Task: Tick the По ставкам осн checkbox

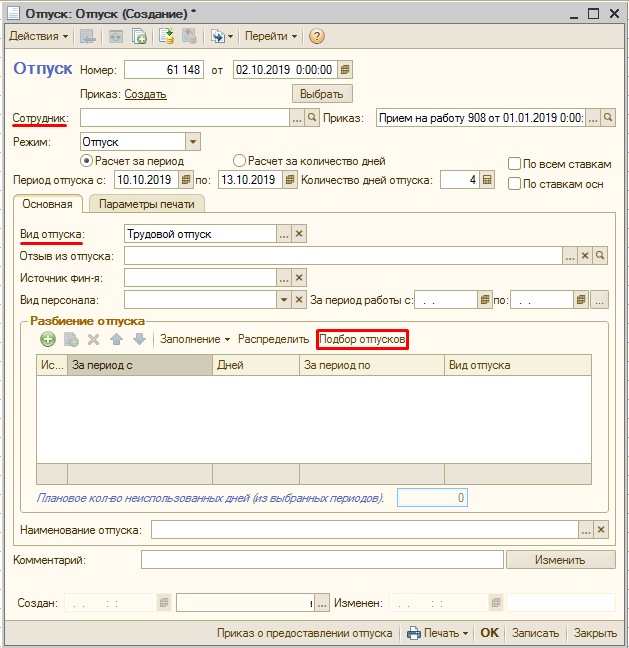Action: [514, 184]
